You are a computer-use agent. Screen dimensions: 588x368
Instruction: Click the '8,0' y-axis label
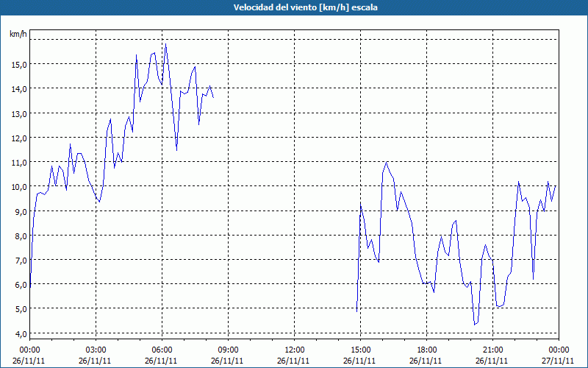coord(21,236)
